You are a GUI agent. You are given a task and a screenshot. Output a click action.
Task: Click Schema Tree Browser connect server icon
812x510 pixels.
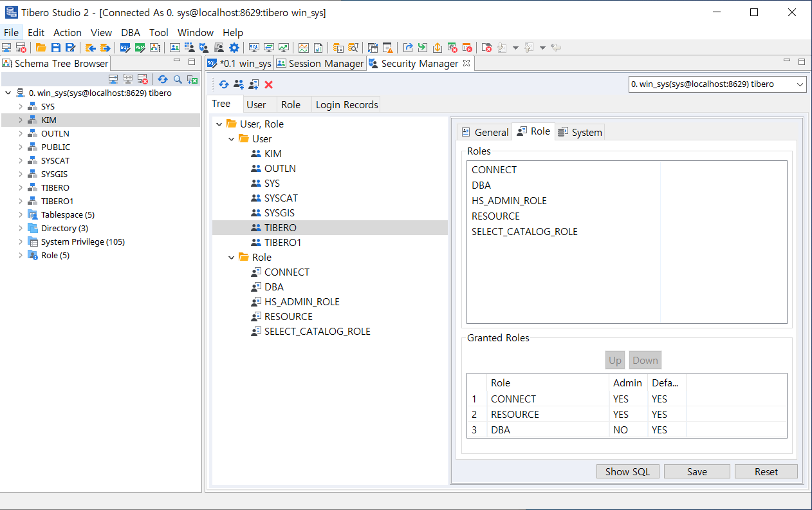click(113, 79)
